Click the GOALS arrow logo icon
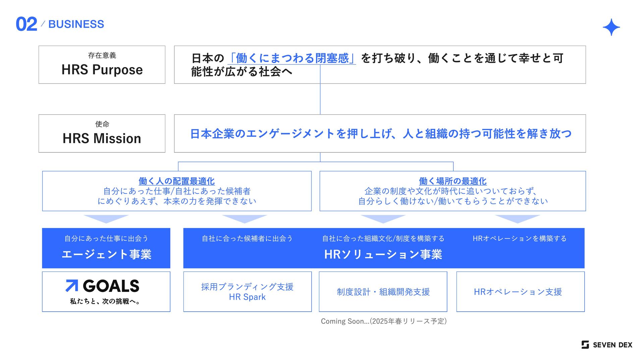Viewport: 644px width, 362px height. tap(72, 286)
